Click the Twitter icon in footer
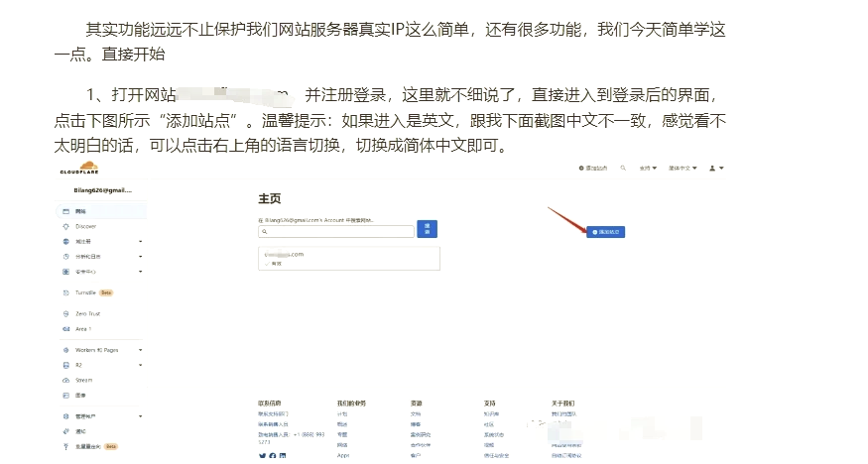The height and width of the screenshot is (464, 868). (262, 456)
